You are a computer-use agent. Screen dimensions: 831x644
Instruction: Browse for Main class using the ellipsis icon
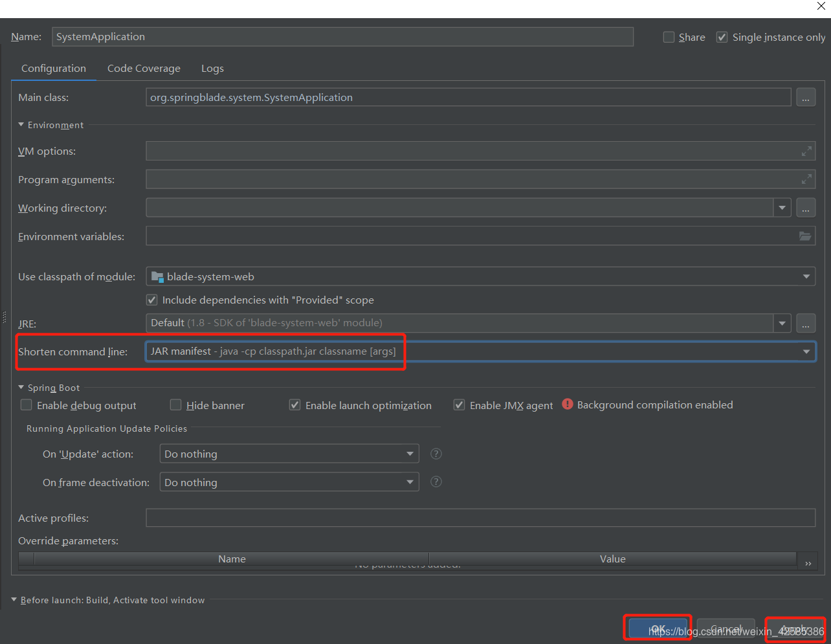coord(806,97)
